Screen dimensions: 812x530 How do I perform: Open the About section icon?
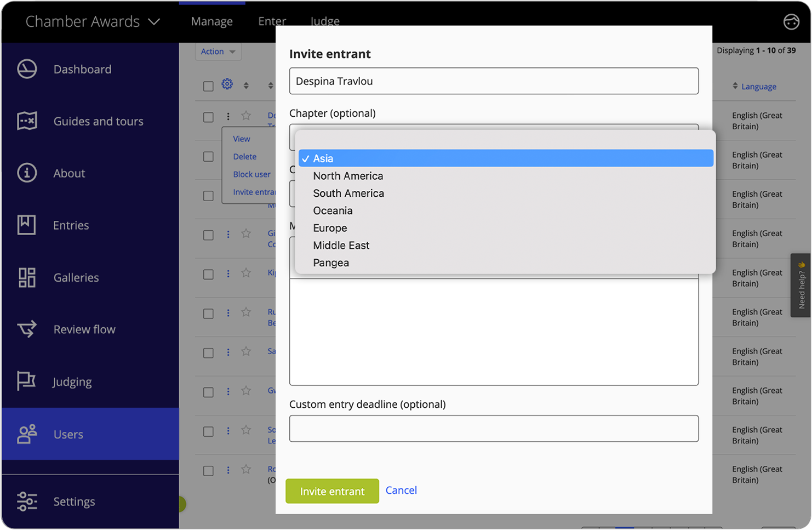pyautogui.click(x=27, y=173)
